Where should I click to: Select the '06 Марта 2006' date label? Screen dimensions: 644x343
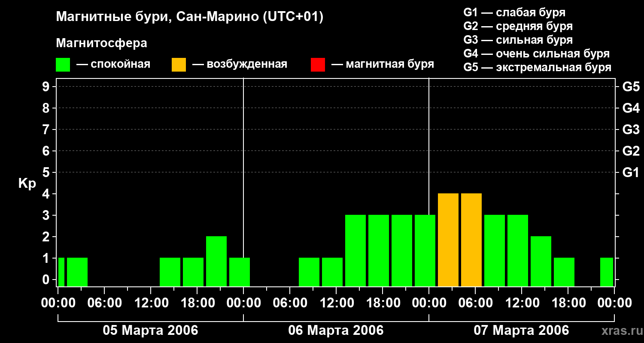tap(336, 330)
